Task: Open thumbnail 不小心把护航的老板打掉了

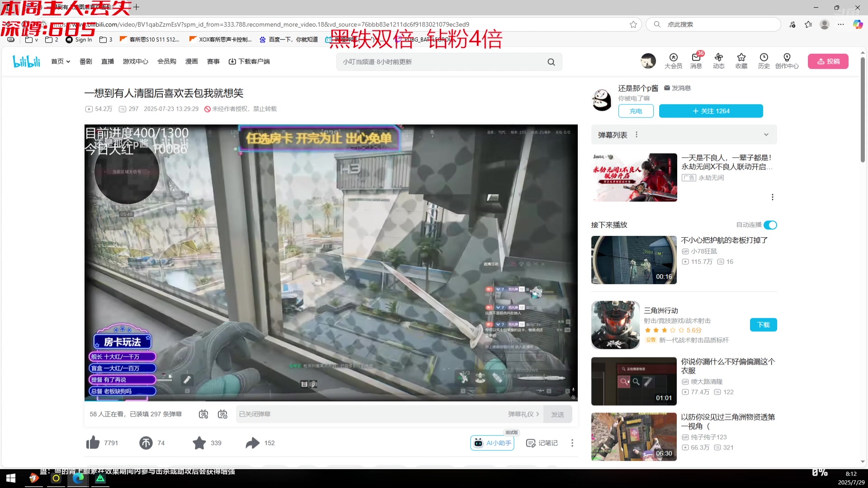Action: [x=634, y=260]
